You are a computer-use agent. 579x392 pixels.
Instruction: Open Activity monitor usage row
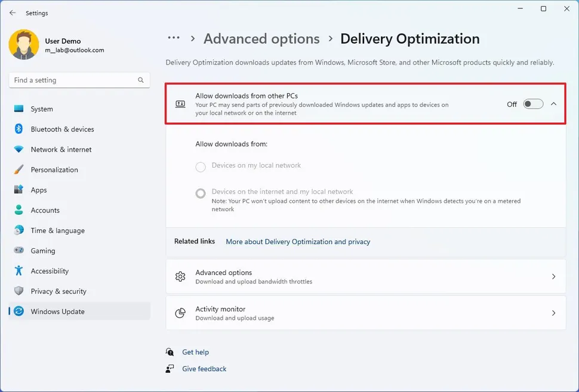[x=365, y=313]
